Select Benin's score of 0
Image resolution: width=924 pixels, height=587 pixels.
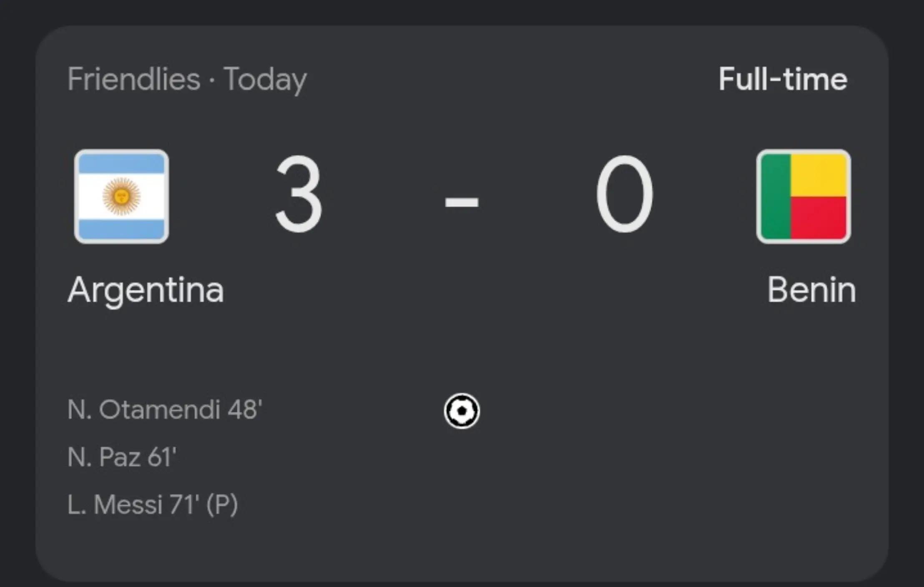pyautogui.click(x=624, y=193)
